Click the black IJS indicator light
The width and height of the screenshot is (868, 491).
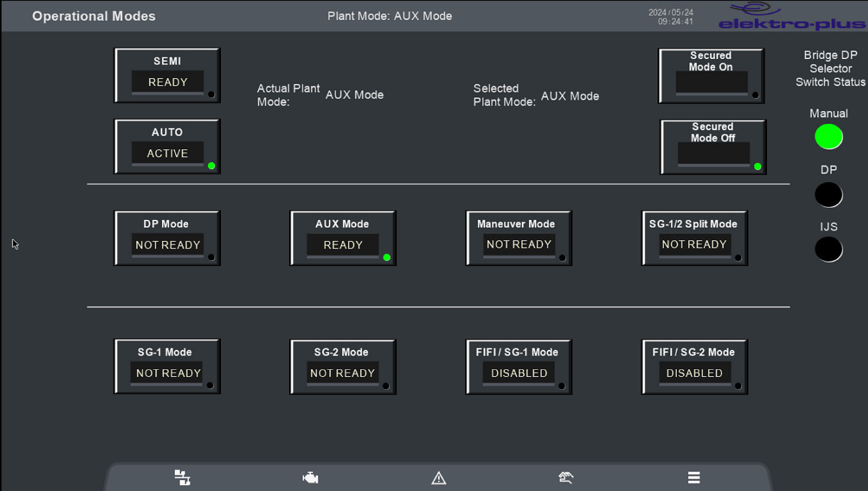(x=829, y=249)
